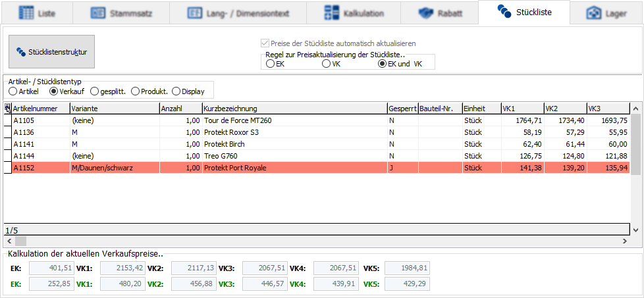
Task: Click the Kurzbezeichnung column header
Action: pyautogui.click(x=295, y=109)
